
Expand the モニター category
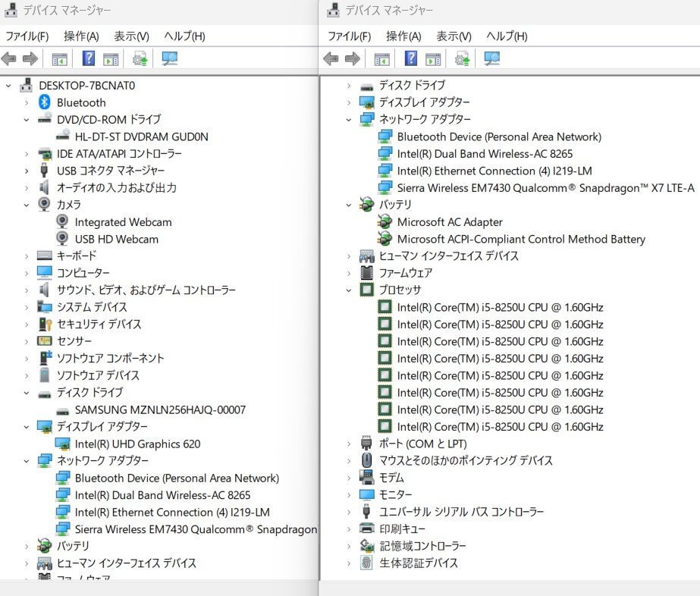point(349,494)
